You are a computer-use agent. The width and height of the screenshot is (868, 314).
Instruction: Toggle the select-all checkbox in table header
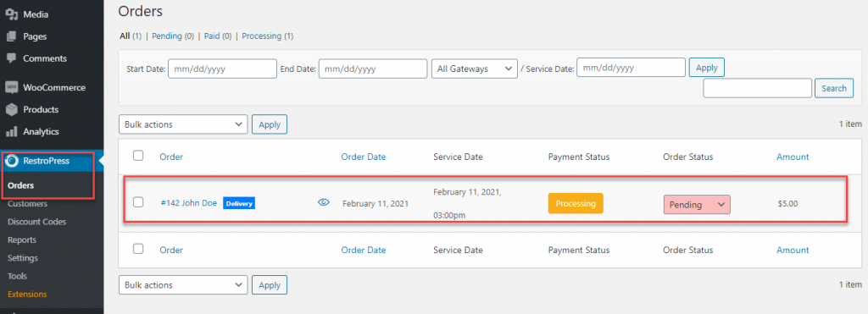(x=138, y=156)
